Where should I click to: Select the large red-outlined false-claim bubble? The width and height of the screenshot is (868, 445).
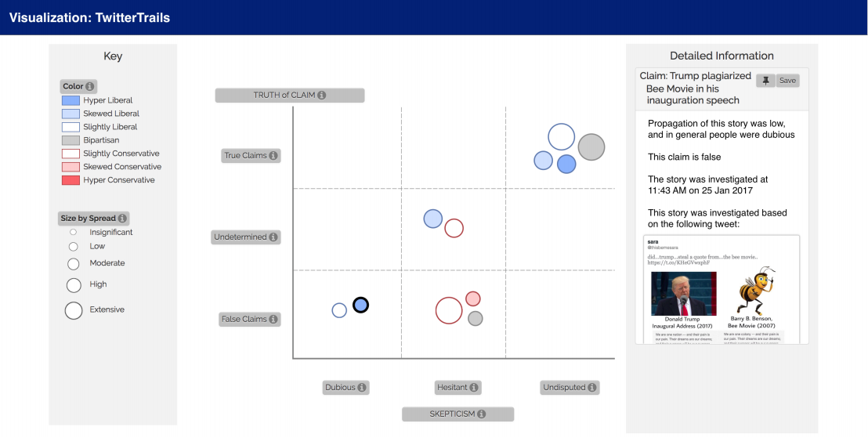click(449, 310)
